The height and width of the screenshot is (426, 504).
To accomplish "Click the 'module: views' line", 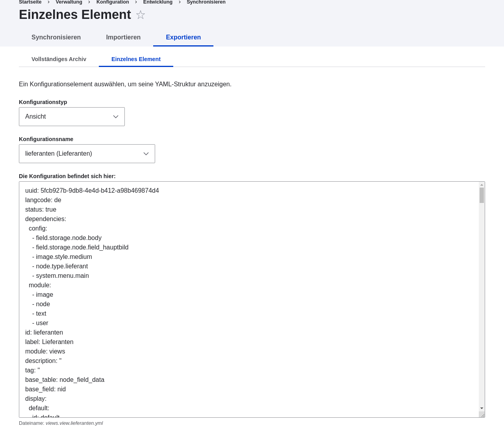I will [45, 352].
